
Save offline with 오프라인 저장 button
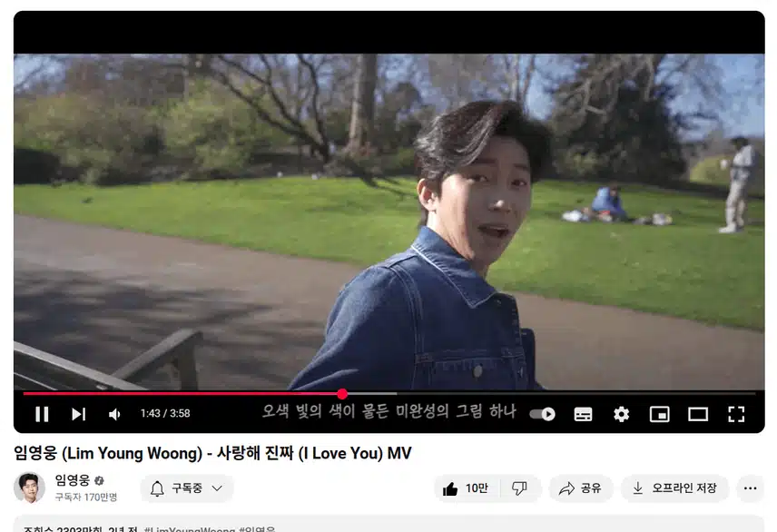click(x=675, y=488)
